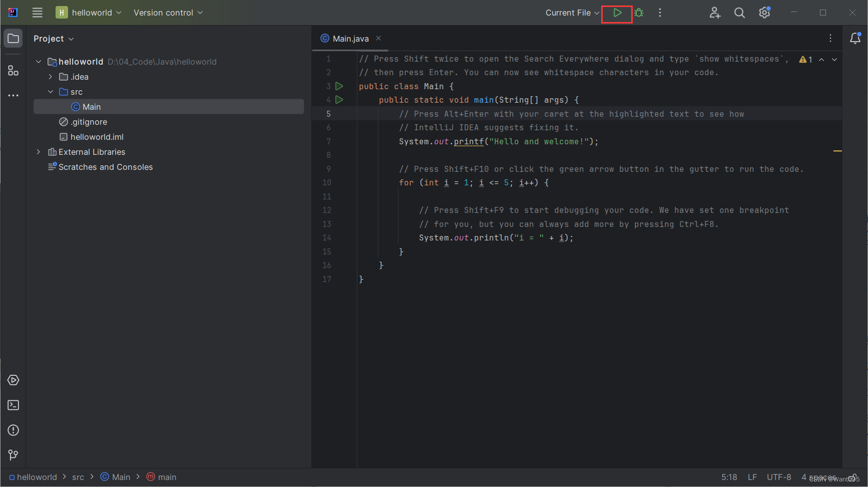Go to next highlighted error arrow
Viewport: 868px width, 487px height.
click(x=834, y=59)
